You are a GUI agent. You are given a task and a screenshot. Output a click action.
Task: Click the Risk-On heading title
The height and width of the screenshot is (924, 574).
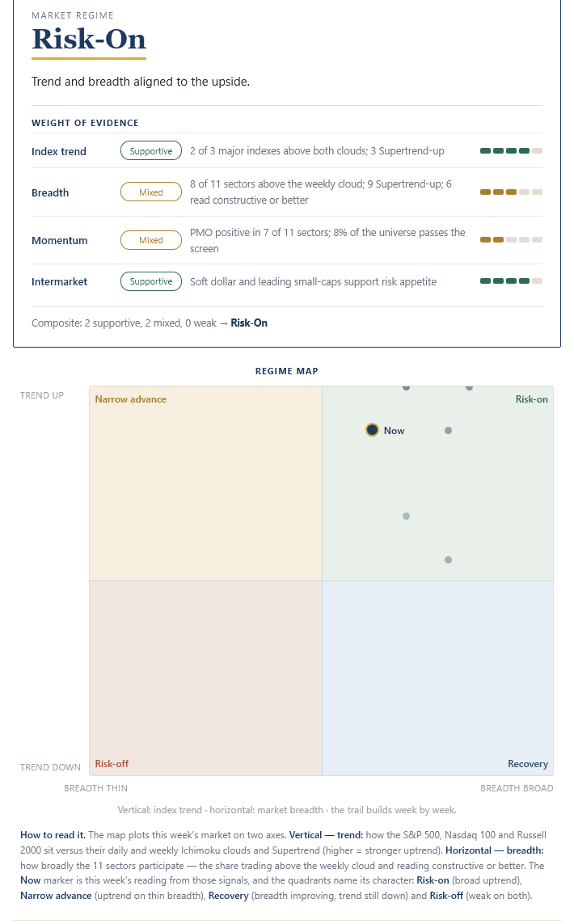[89, 40]
